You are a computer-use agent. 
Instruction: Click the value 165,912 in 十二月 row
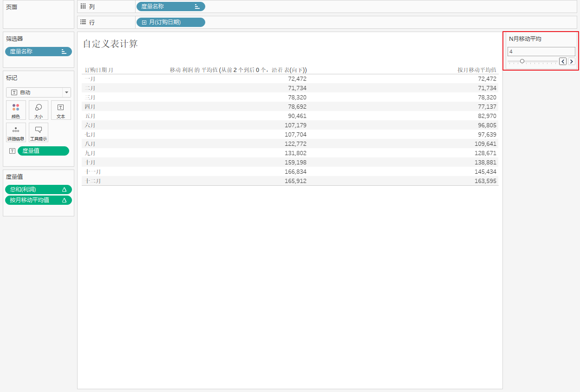point(295,181)
